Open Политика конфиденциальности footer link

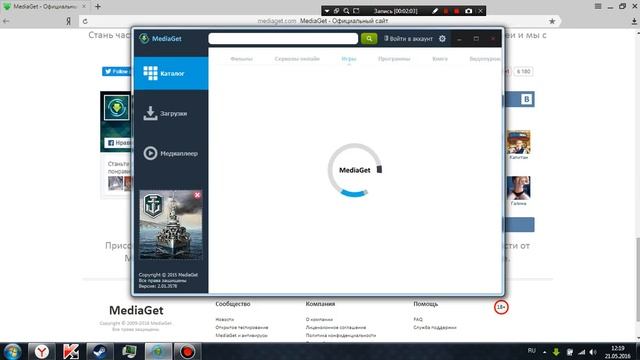pos(340,335)
